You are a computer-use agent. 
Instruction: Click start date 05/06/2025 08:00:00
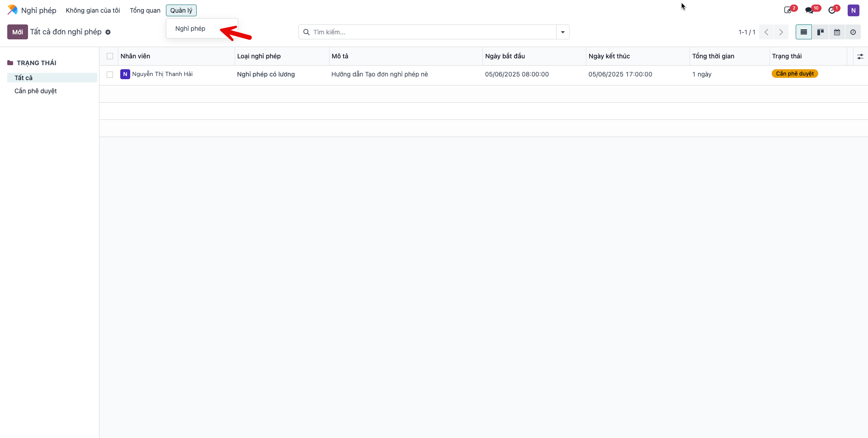(517, 74)
